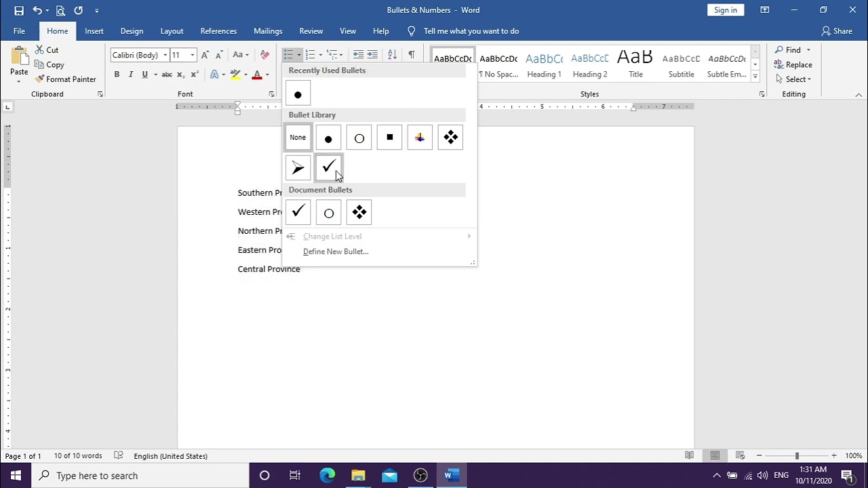Open the Mailings tab
The height and width of the screenshot is (488, 868).
point(268,31)
